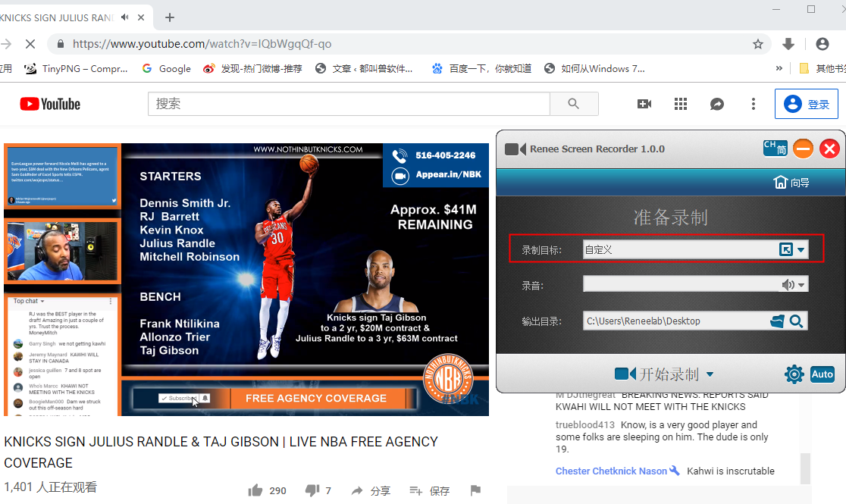Open a new browser tab
The width and height of the screenshot is (846, 504).
(169, 17)
